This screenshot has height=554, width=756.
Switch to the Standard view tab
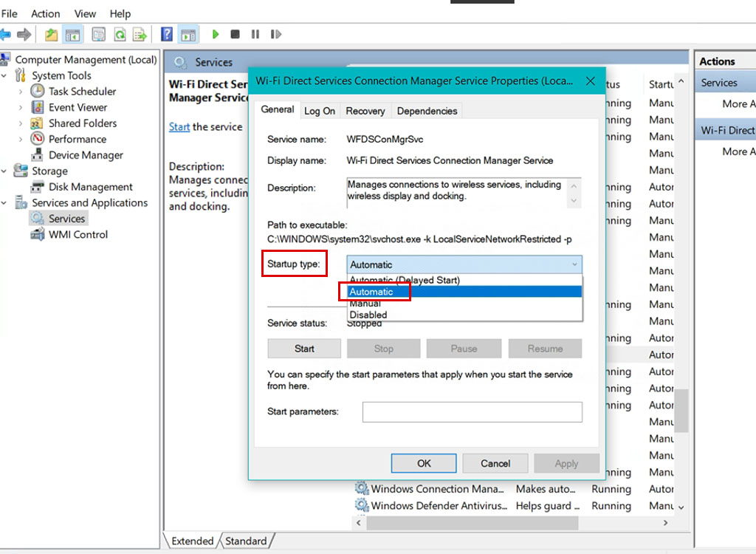tap(246, 541)
